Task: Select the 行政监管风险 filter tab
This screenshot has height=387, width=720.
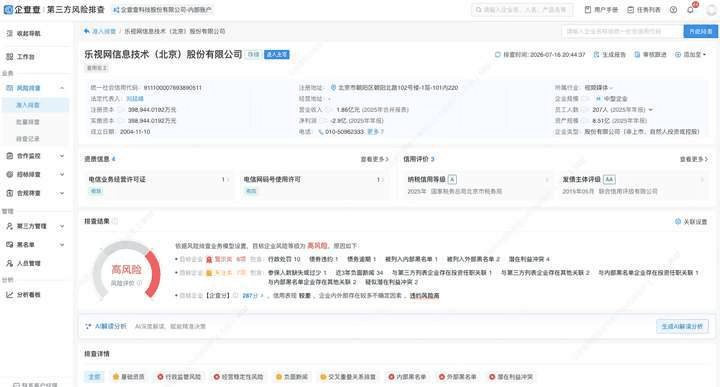Action: pyautogui.click(x=179, y=377)
